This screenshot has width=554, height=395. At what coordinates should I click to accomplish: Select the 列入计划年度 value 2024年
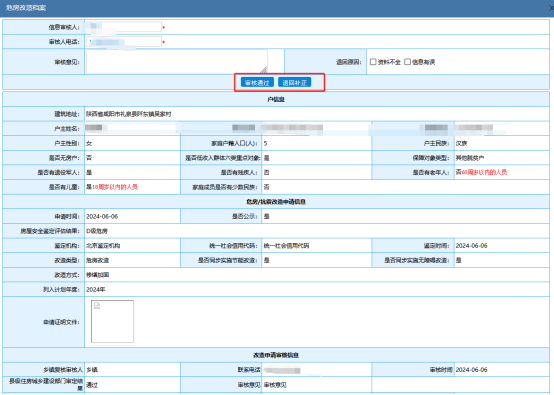[x=96, y=290]
